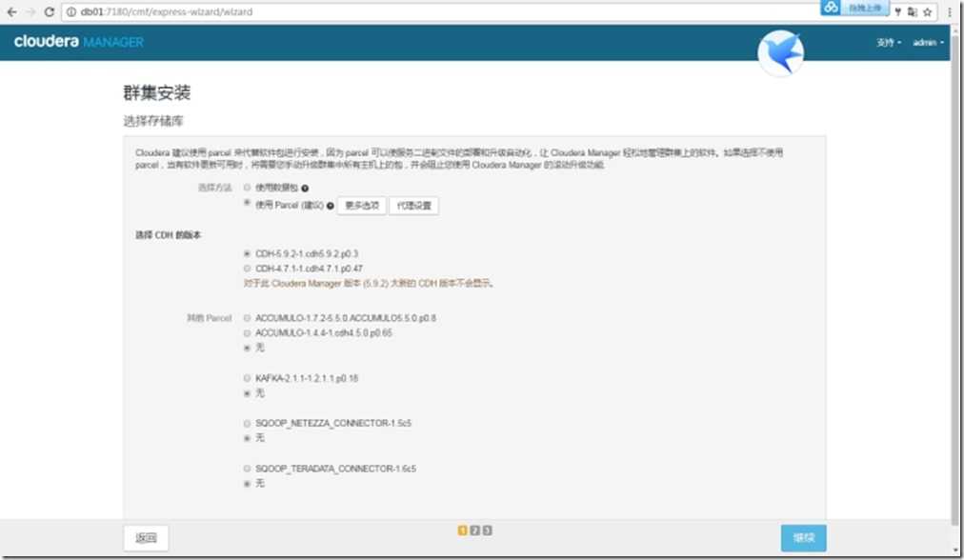This screenshot has width=964, height=560.
Task: Select 无 under SQOOP_NETEZZA_CONNECTOR
Action: click(247, 438)
